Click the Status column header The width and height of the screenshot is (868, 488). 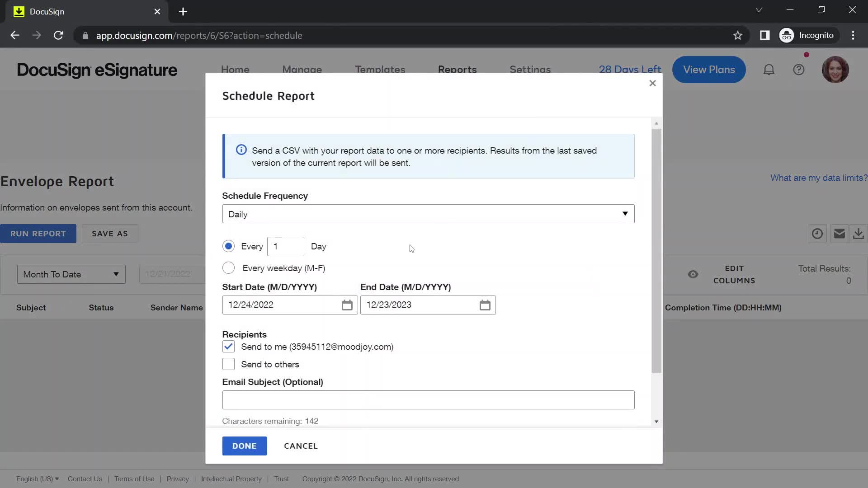101,308
